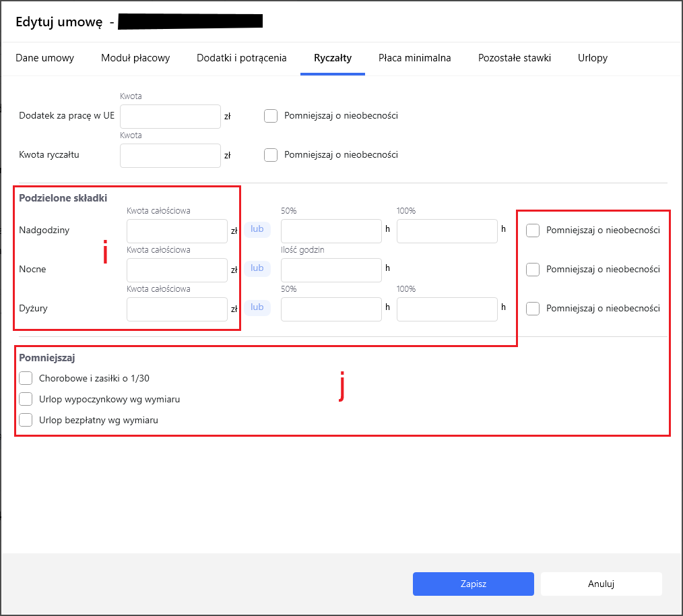This screenshot has height=616, width=683.
Task: Click the Zapisz button
Action: (x=473, y=584)
